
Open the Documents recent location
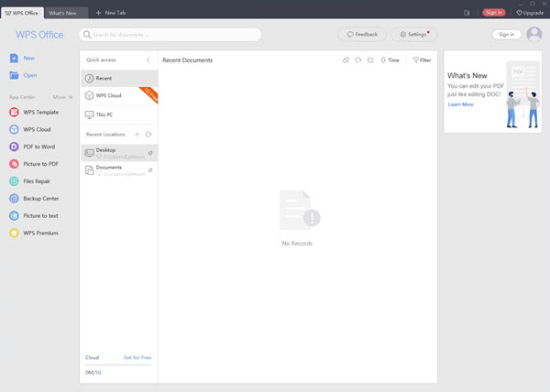click(x=119, y=170)
